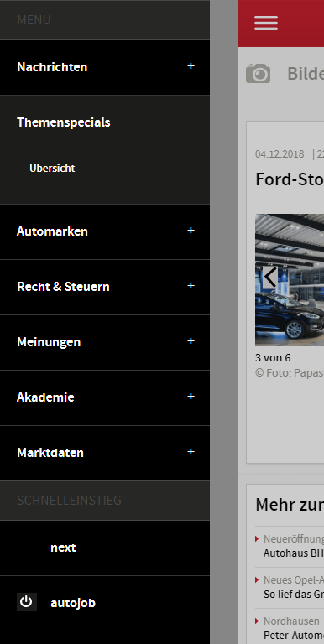
Task: Expand the Meinungen plus sign
Action: coord(191,341)
